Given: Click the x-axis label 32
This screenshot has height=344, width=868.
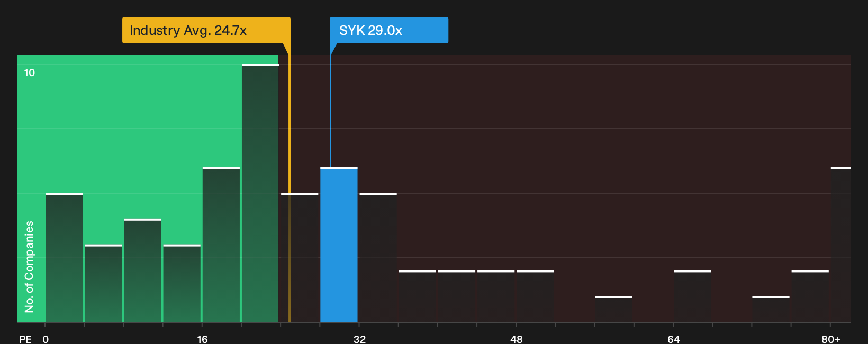Looking at the screenshot, I should point(359,339).
